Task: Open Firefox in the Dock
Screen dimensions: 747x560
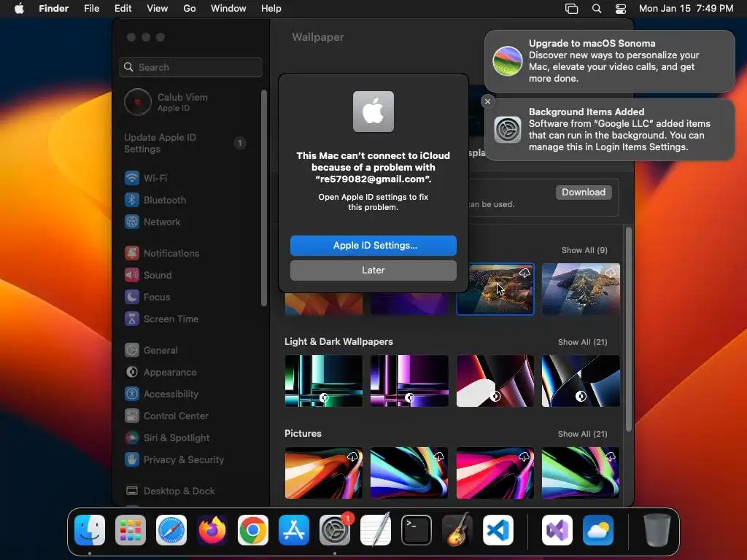Action: click(x=212, y=530)
